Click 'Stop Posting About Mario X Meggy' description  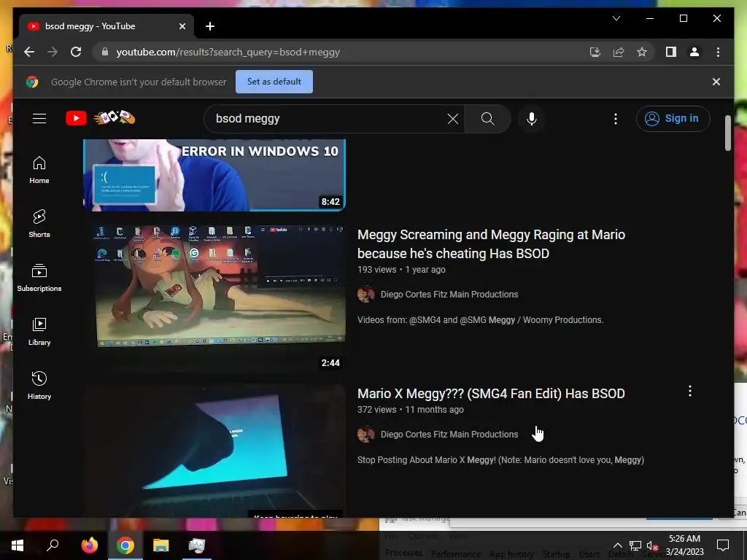pos(500,460)
